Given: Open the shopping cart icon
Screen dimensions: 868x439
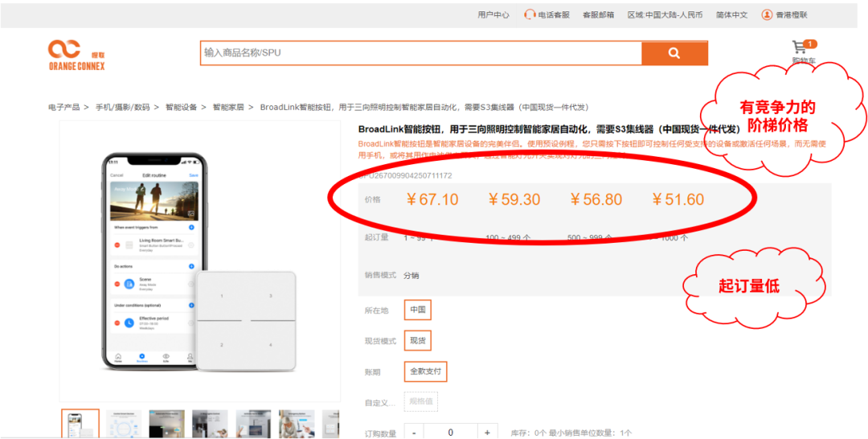Looking at the screenshot, I should point(800,47).
